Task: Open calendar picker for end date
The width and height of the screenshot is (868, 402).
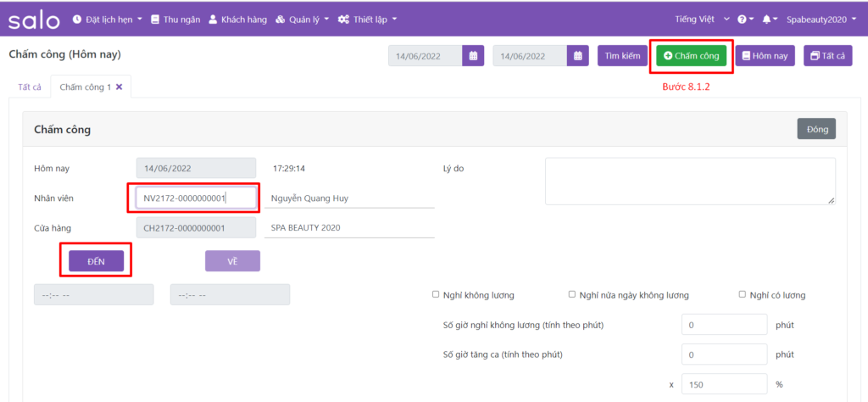Action: (x=578, y=56)
